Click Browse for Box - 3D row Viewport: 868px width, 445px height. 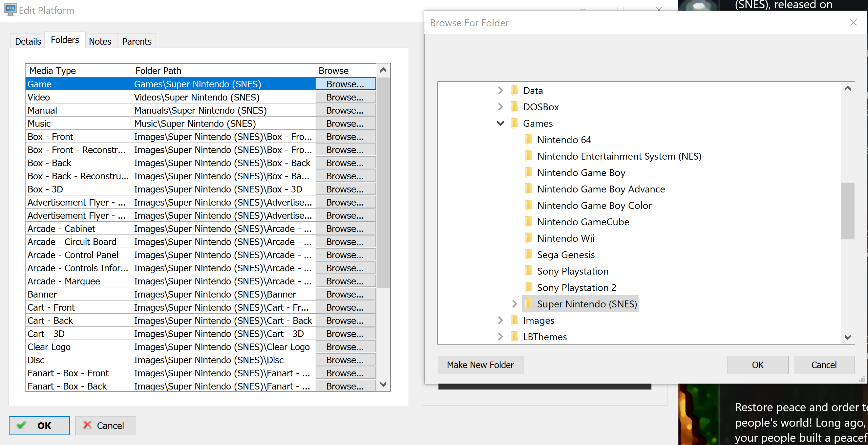345,189
